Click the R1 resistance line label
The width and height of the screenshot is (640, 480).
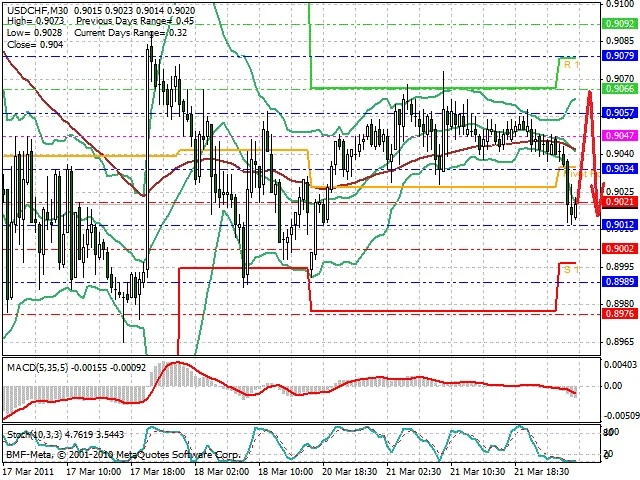[x=571, y=64]
